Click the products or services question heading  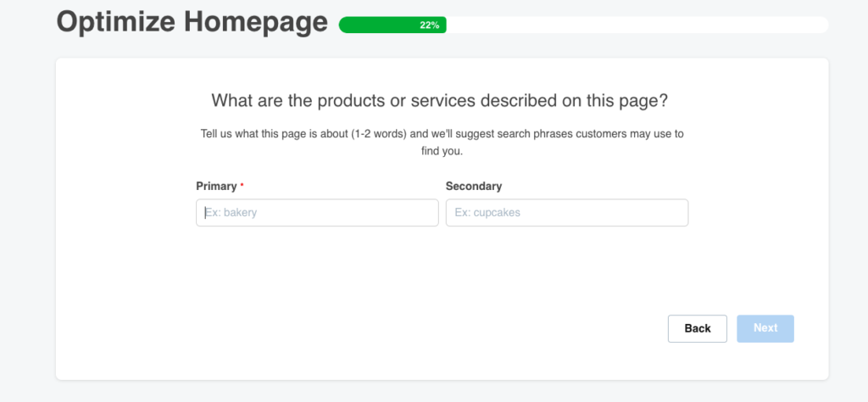coord(439,100)
